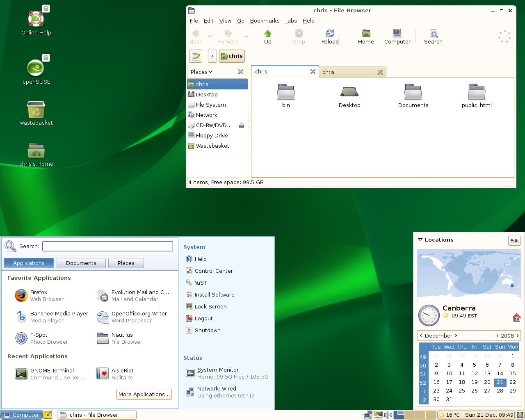Screen dimensions: 525x420
Task: Collapse the Locations expander
Action: [x=420, y=240]
